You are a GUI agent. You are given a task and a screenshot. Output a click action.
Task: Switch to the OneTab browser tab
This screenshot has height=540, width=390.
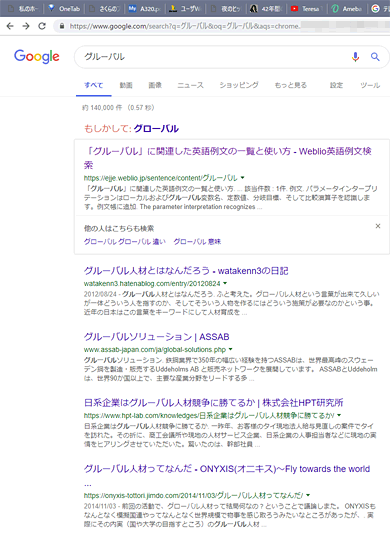point(64,9)
